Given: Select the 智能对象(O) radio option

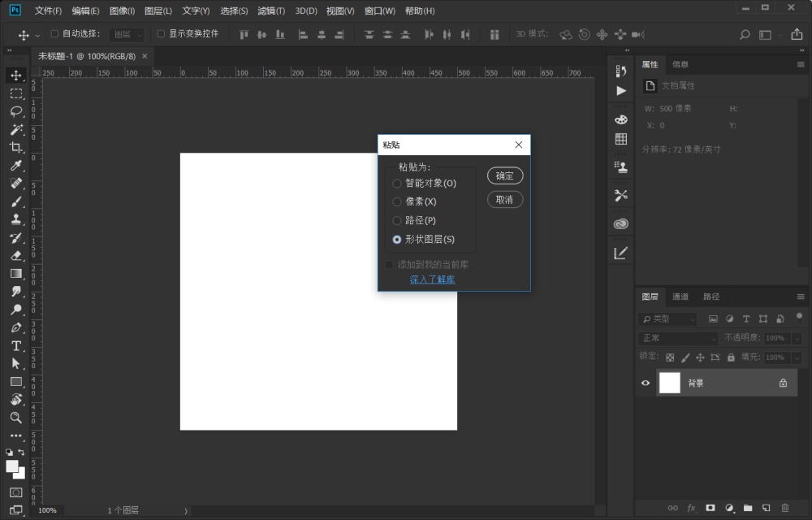Looking at the screenshot, I should tap(397, 184).
